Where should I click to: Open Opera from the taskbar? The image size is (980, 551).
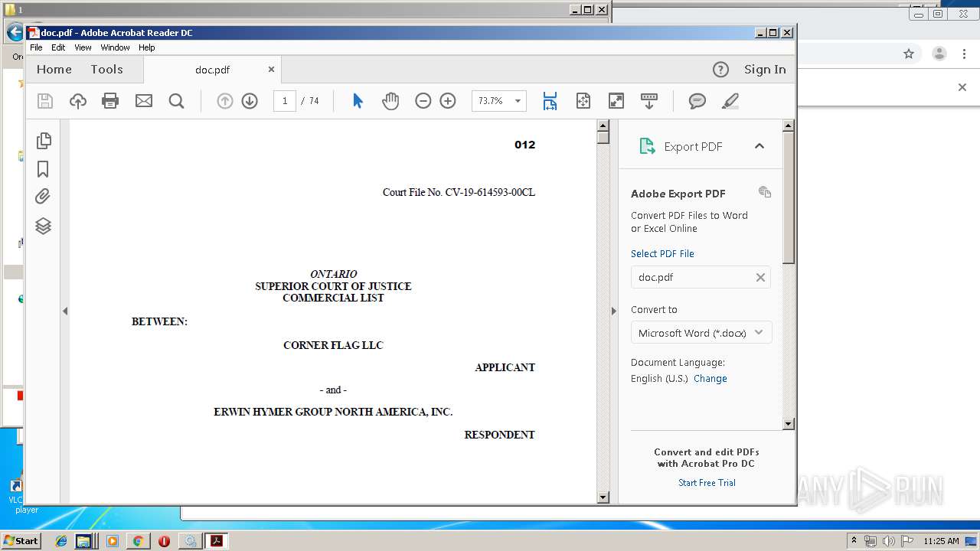pos(164,541)
